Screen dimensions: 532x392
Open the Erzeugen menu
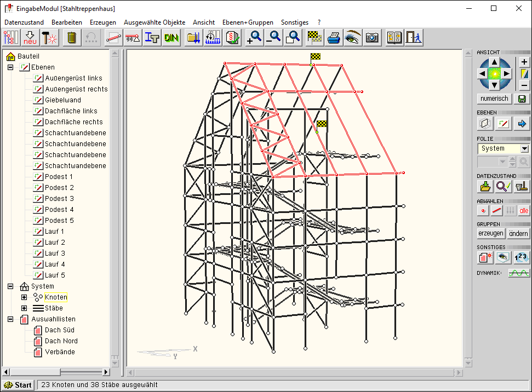[102, 22]
